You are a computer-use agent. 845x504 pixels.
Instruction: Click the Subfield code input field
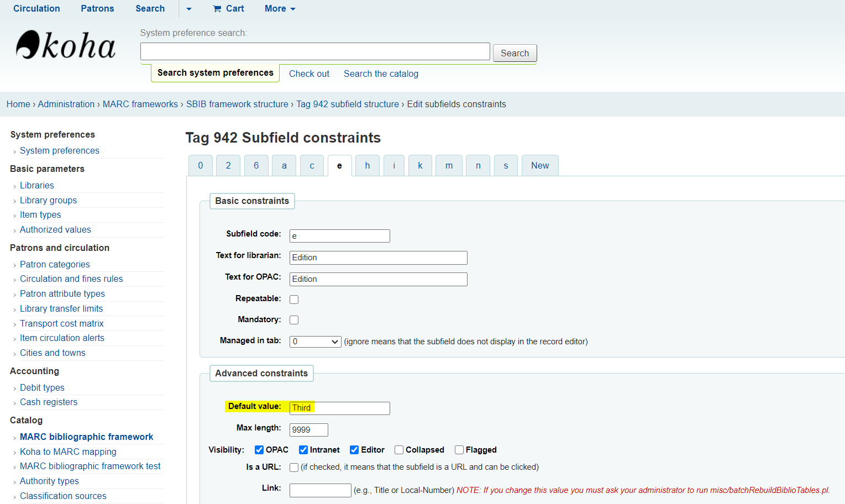340,236
